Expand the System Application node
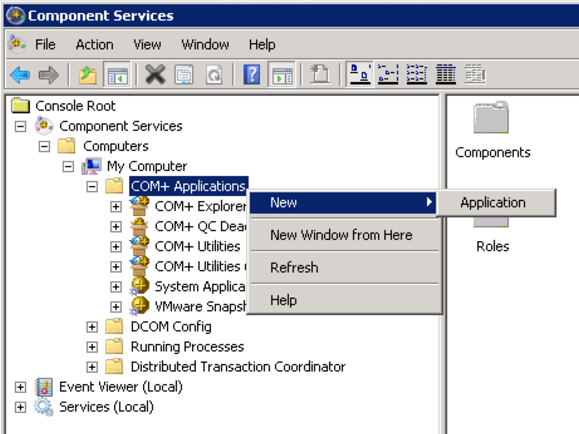Screen dimensions: 579x434 116,287
